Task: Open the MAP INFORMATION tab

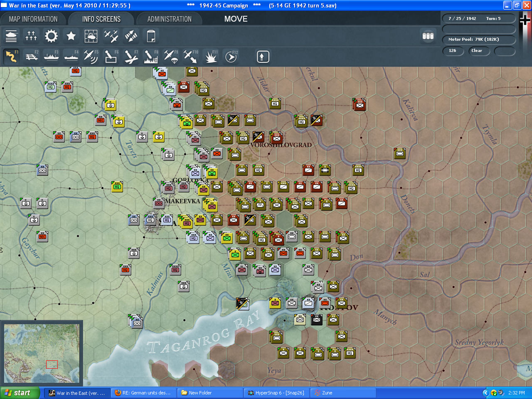Action: [33, 19]
